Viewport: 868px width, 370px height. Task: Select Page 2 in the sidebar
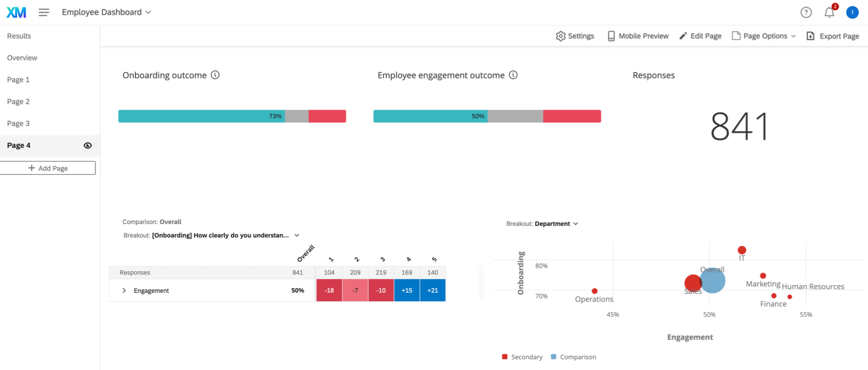pos(18,101)
